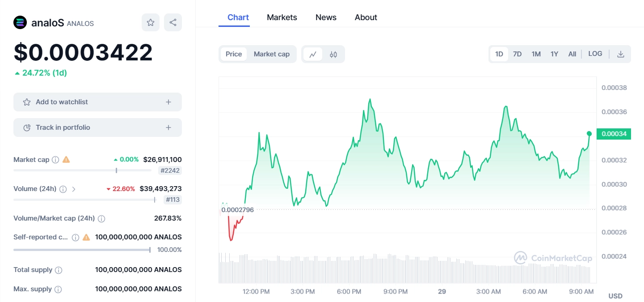Viewport: 644px width, 302px height.
Task: Click the analoS token logo
Action: (19, 22)
